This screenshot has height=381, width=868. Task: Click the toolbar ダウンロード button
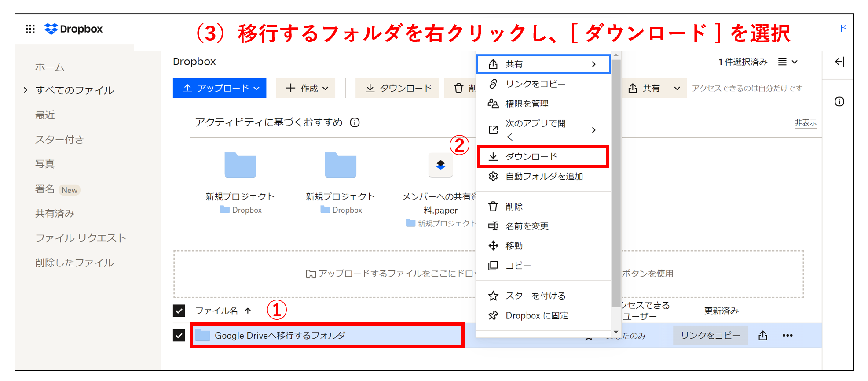click(397, 88)
